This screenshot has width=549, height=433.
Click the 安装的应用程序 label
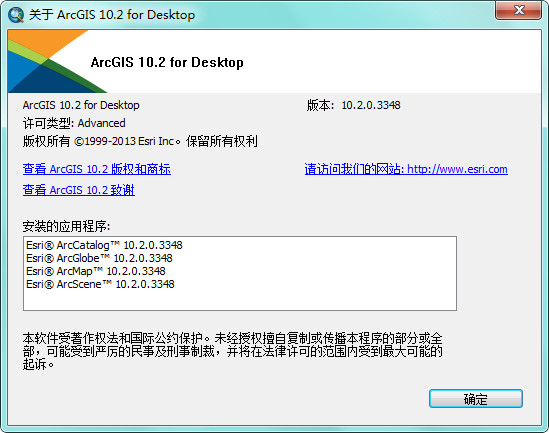[x=66, y=226]
